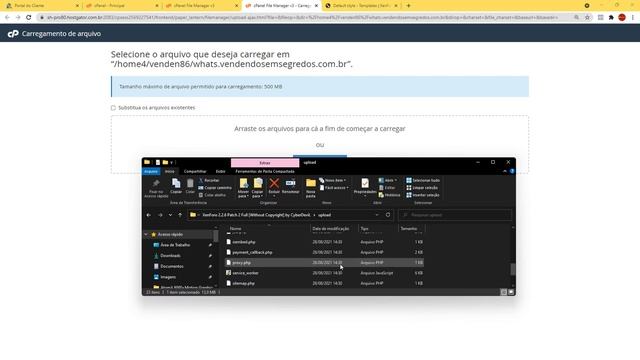
Task: Open the Abrir dropdown in ribbon
Action: (388, 180)
